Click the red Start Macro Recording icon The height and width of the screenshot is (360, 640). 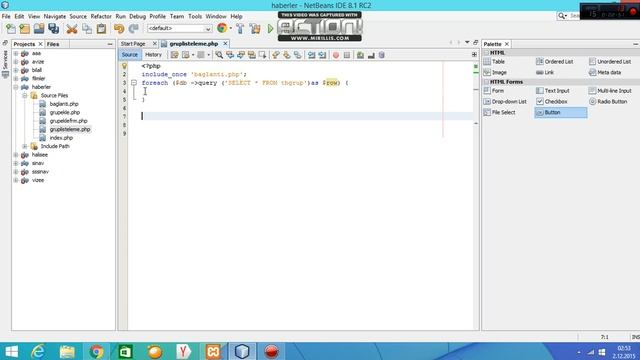point(336,55)
